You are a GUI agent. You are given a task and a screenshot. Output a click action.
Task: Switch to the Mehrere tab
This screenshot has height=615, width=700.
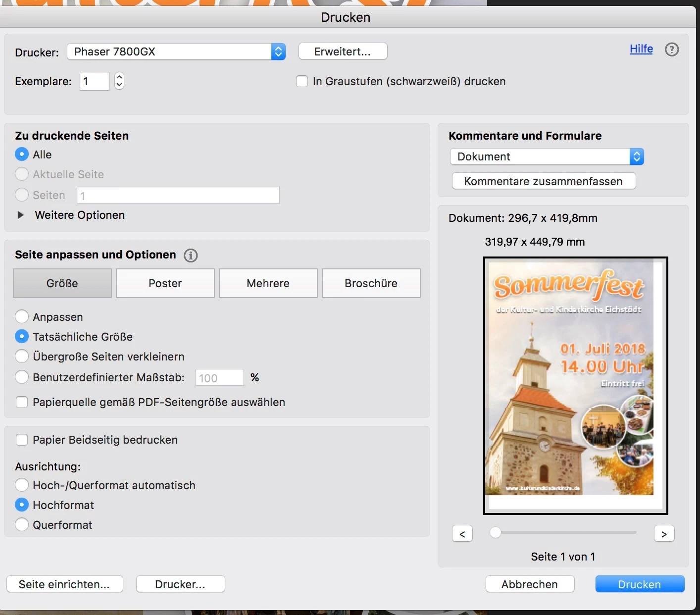click(268, 283)
